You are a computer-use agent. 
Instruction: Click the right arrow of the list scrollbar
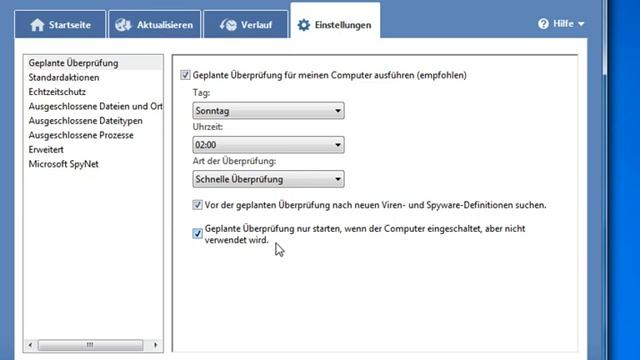click(x=156, y=345)
